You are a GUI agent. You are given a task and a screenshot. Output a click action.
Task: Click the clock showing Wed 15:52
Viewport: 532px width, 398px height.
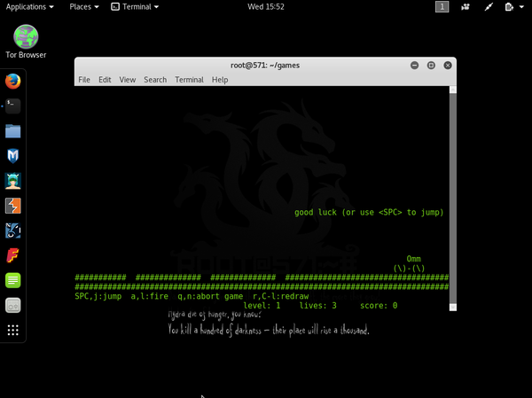(x=266, y=6)
